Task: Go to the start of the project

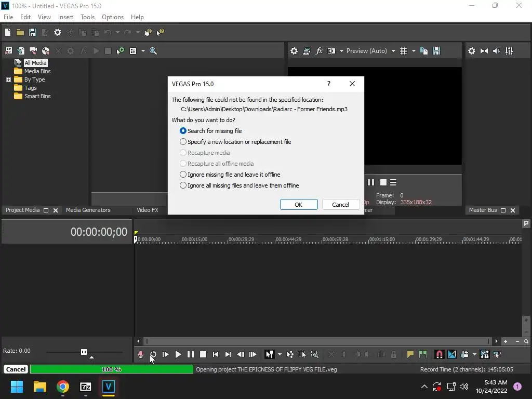Action: 216,354
